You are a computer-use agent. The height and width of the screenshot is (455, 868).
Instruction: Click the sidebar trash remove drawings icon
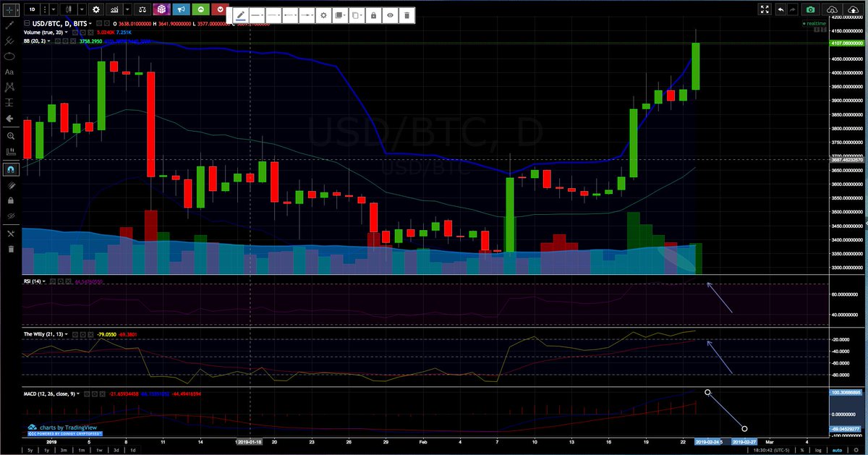coord(9,249)
